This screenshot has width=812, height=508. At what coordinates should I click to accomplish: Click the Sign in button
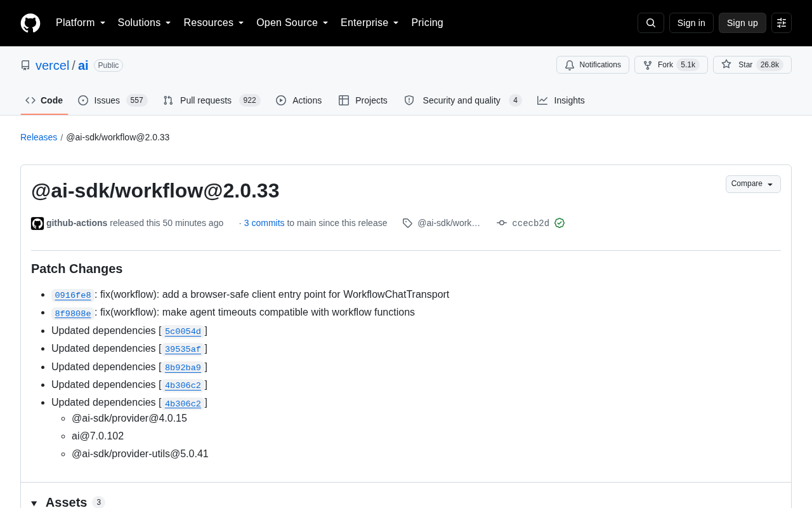(x=691, y=23)
